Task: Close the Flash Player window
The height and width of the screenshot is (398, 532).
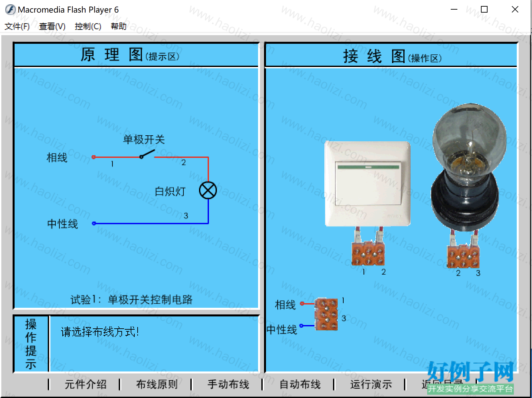Action: [515, 9]
